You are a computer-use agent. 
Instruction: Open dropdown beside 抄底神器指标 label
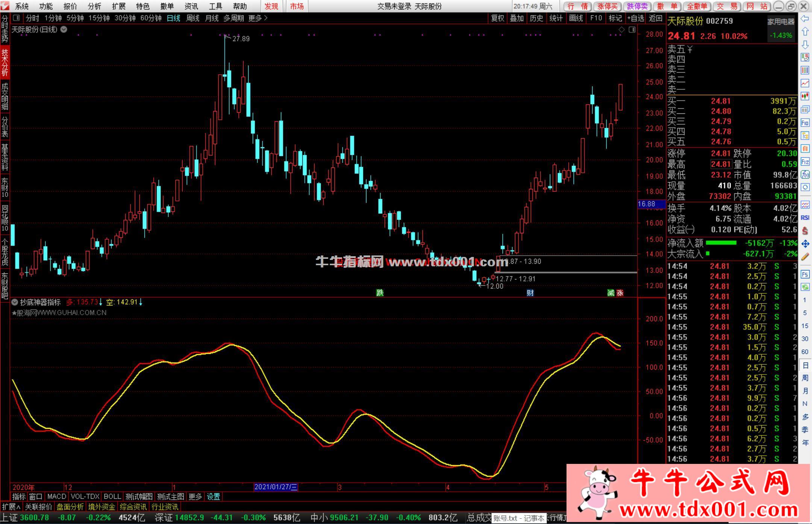point(15,302)
